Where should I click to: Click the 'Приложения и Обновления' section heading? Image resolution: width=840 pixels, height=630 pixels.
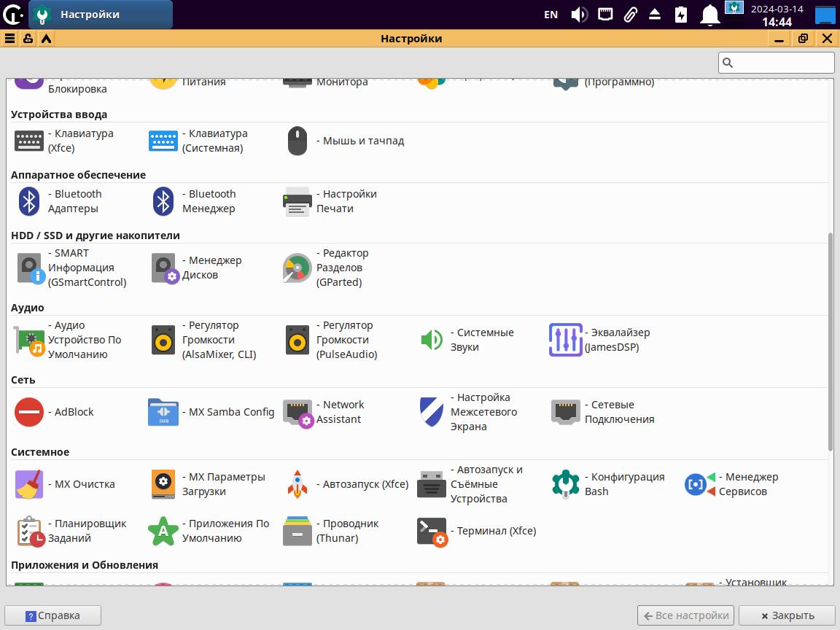click(x=85, y=564)
